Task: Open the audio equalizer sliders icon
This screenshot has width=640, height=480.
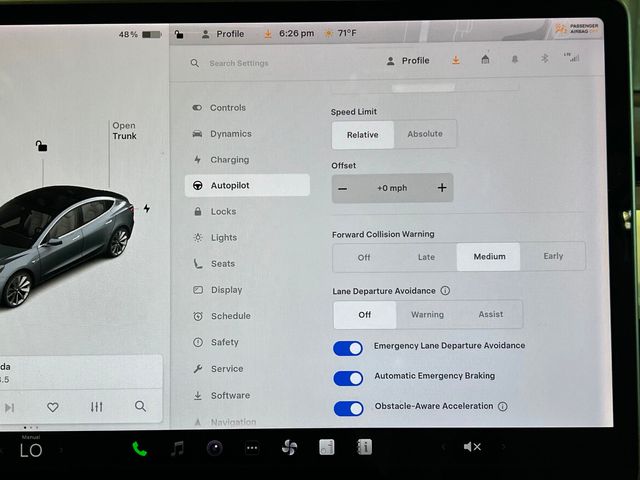Action: [97, 407]
